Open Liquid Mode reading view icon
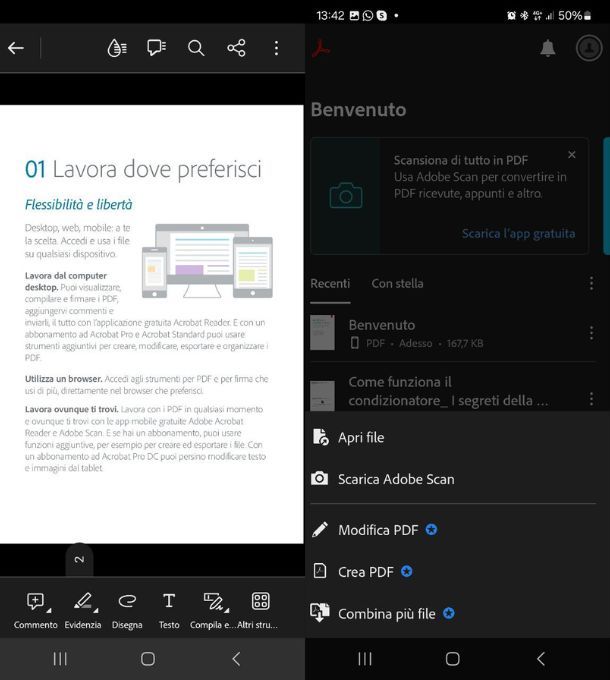Image resolution: width=610 pixels, height=680 pixels. 117,48
